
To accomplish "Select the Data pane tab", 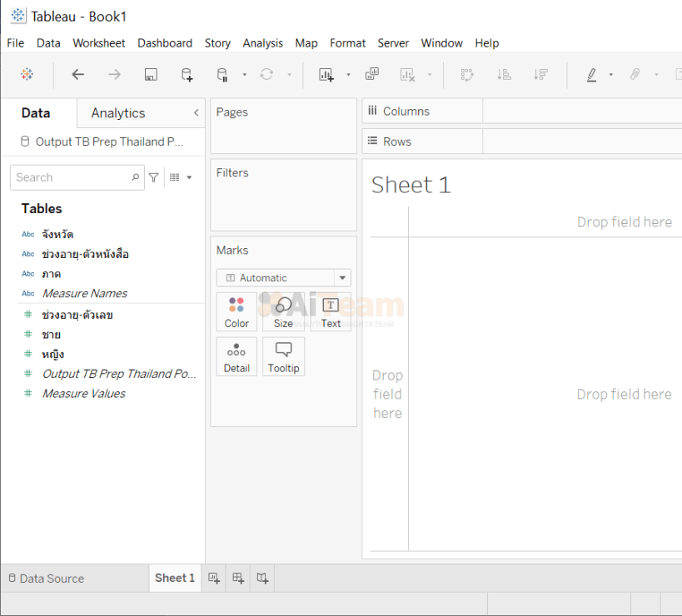I will tap(36, 113).
